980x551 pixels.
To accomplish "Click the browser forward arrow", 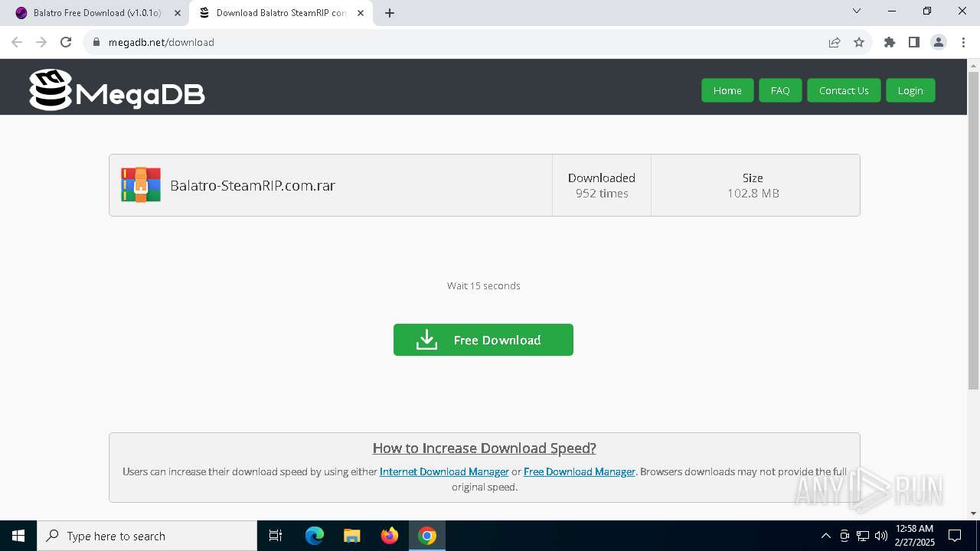I will [x=41, y=42].
